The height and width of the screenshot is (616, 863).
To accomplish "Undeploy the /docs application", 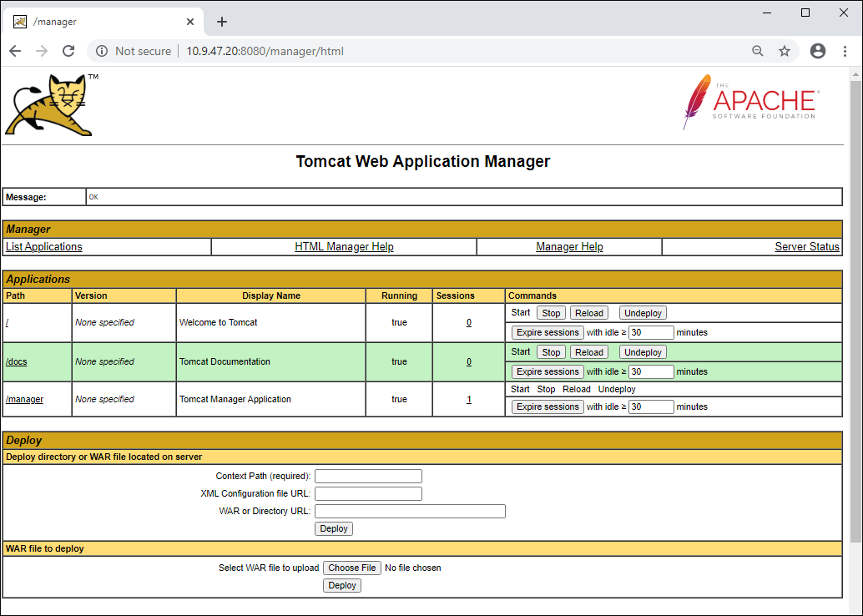I will (643, 352).
